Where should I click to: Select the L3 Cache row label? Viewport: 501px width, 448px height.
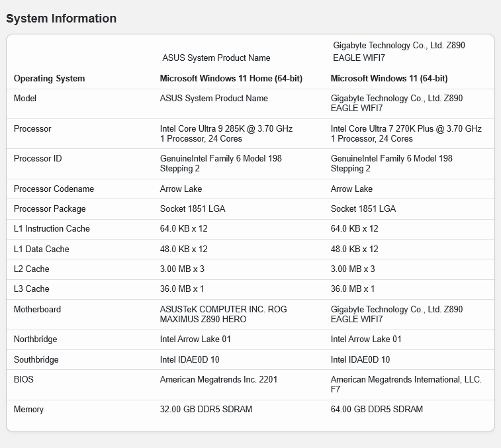(x=31, y=289)
